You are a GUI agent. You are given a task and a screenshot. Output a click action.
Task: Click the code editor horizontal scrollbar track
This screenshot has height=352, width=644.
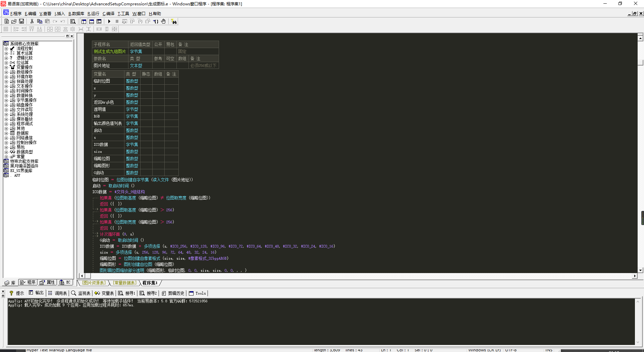coord(335,276)
